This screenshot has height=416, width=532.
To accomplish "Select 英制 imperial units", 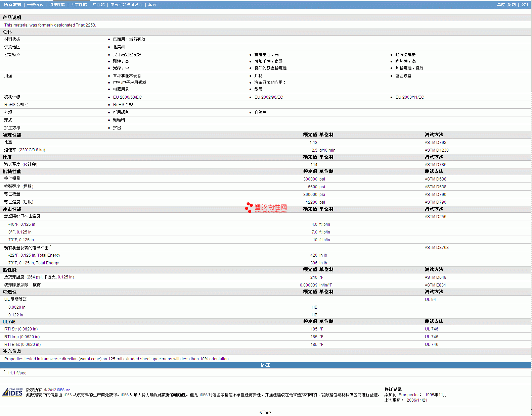I will (x=511, y=5).
